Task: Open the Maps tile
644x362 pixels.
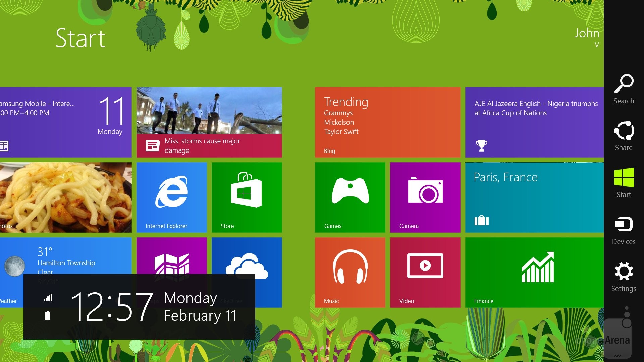Action: coord(172,256)
